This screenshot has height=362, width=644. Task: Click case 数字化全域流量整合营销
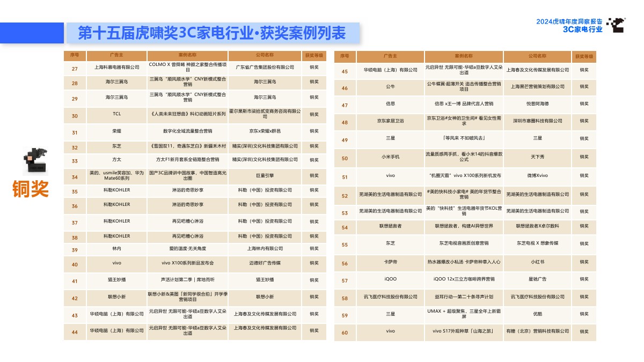(187, 131)
